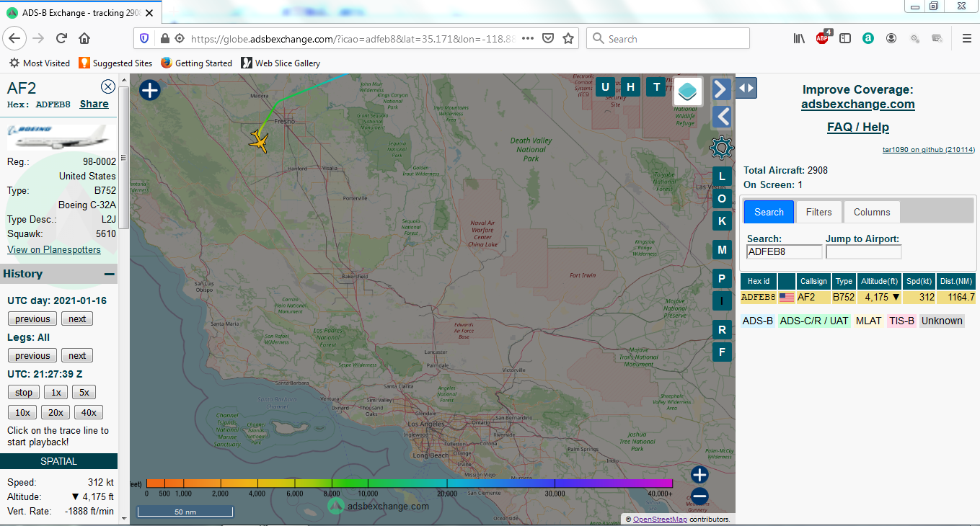Click the plus button at map top-left

(x=150, y=90)
